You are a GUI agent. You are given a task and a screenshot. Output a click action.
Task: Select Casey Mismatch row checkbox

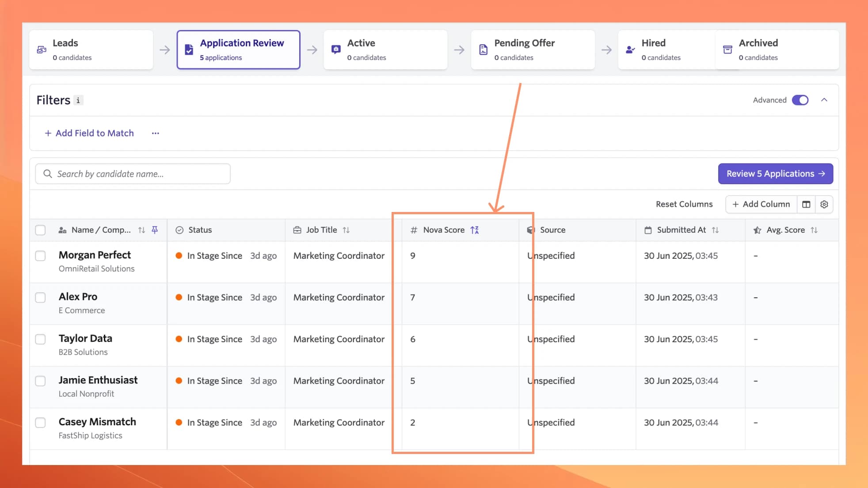click(40, 423)
